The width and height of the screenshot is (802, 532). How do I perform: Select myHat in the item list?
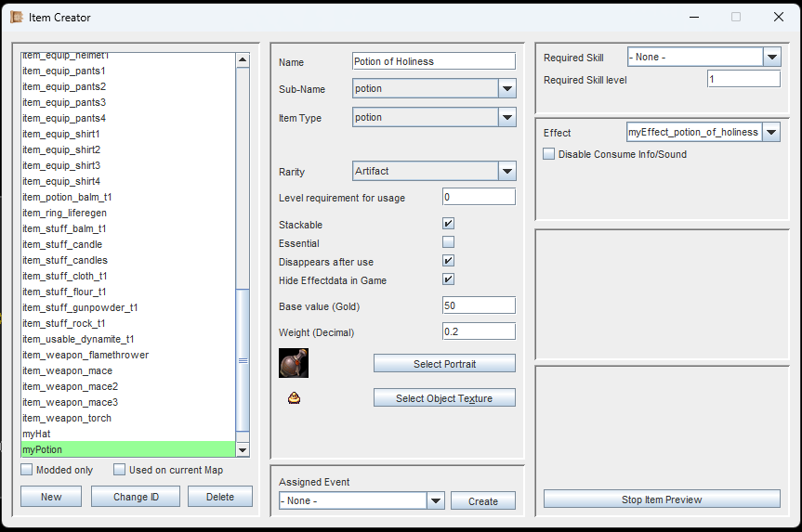click(x=36, y=434)
